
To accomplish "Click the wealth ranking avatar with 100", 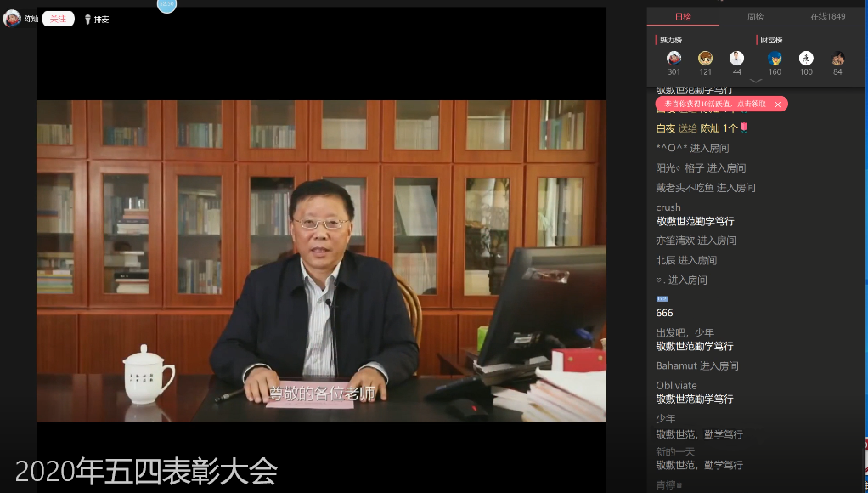I will click(x=806, y=59).
